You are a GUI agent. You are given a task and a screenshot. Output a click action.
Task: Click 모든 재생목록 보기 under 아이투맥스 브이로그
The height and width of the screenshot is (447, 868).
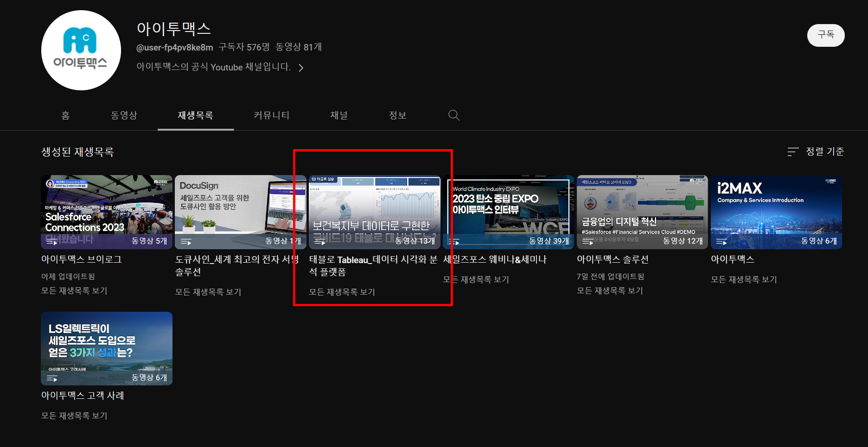point(74,291)
